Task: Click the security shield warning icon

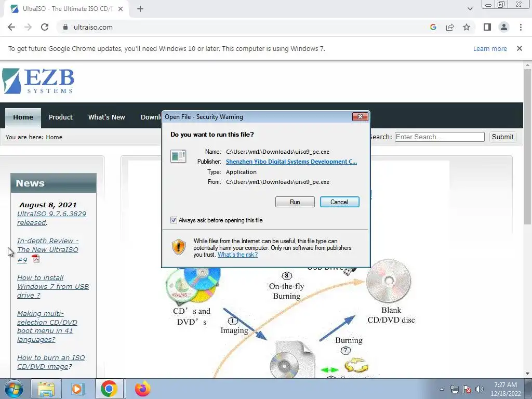Action: 179,247
